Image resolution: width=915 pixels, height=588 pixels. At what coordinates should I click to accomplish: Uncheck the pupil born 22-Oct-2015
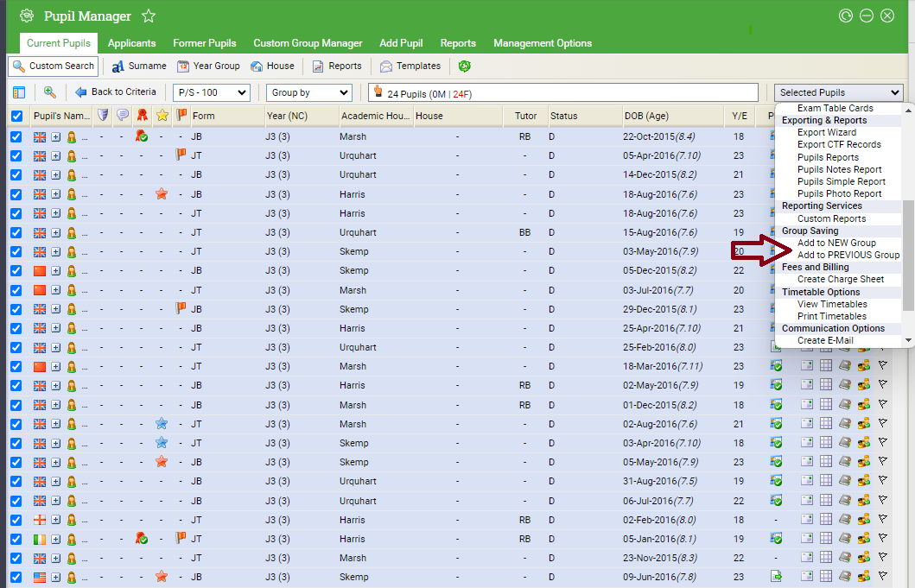(16, 136)
